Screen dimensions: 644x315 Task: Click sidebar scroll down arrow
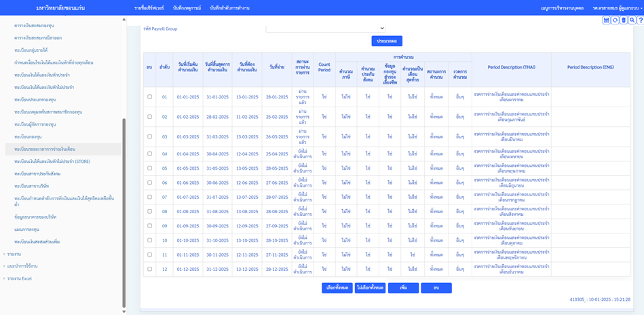pyautogui.click(x=124, y=311)
